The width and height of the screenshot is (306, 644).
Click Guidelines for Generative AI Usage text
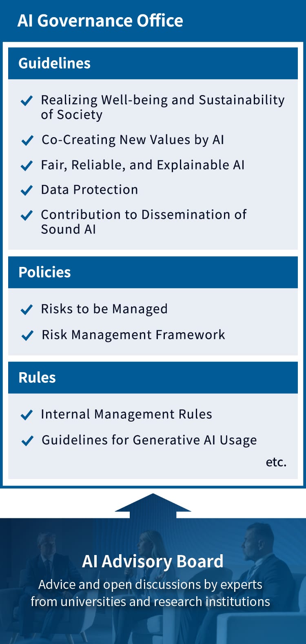149,440
